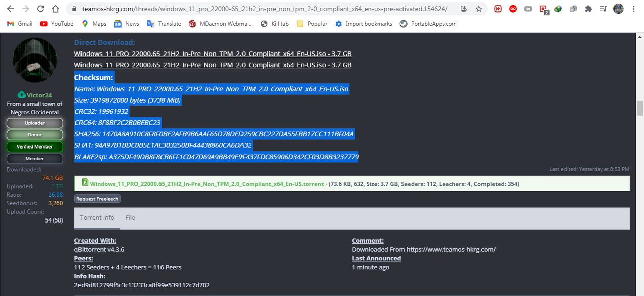Open the News bookmark
The height and width of the screenshot is (296, 644).
[126, 24]
